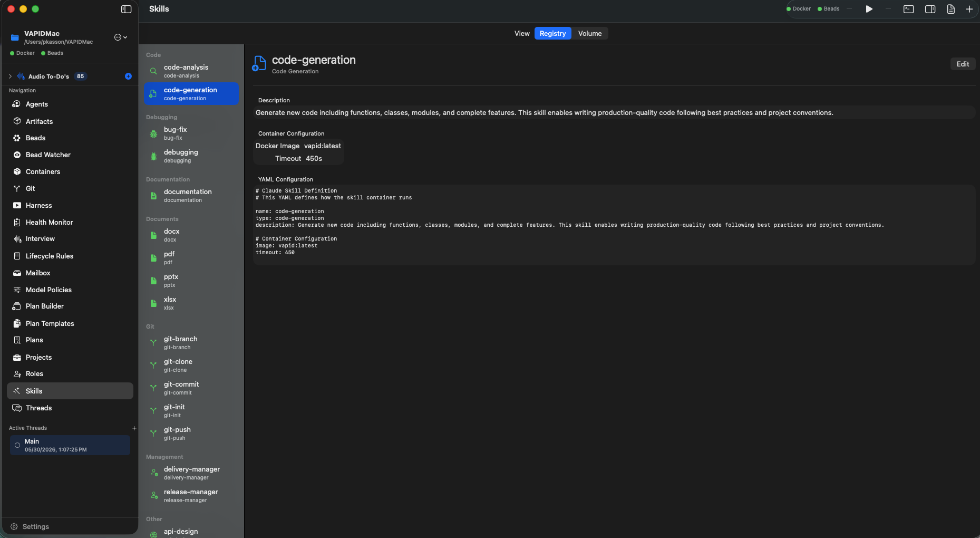Add a new active thread with plus
The image size is (980, 538).
pos(134,428)
